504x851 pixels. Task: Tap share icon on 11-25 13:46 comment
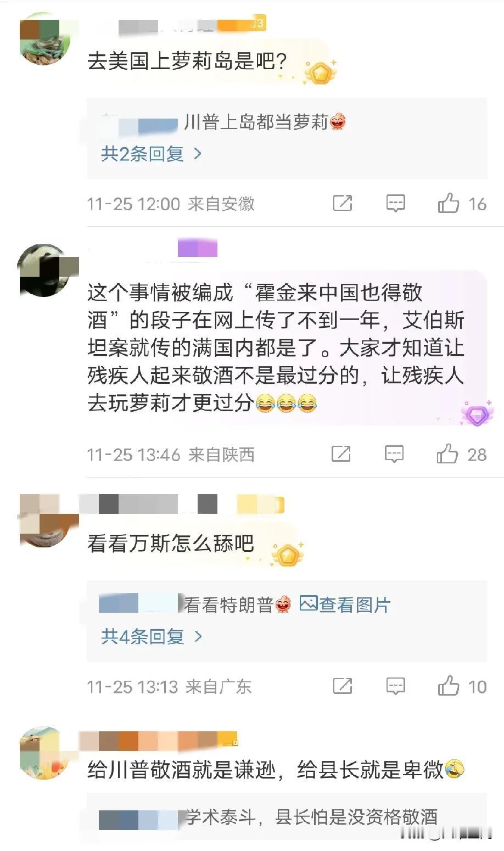[x=341, y=454]
